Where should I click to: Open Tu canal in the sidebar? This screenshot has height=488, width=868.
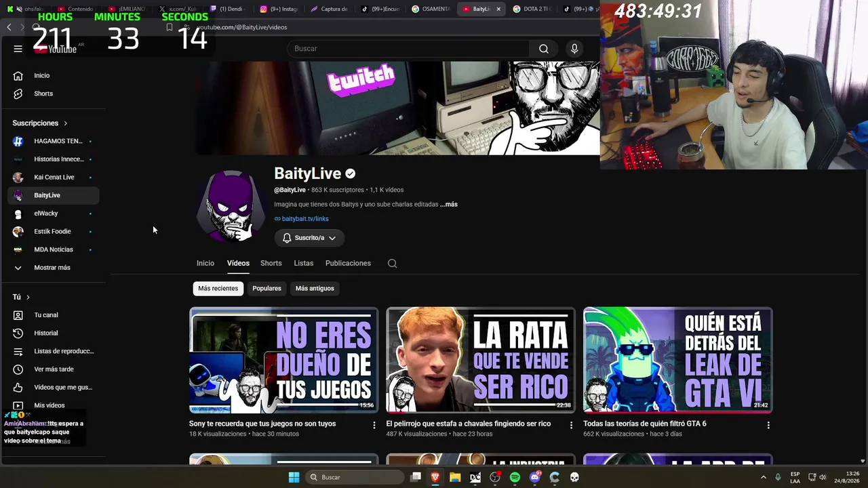54,315
